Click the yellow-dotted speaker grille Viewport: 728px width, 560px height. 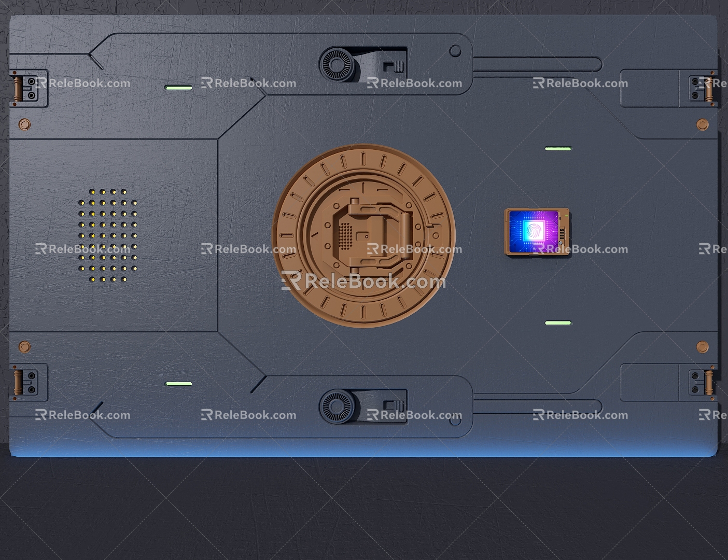(x=108, y=235)
